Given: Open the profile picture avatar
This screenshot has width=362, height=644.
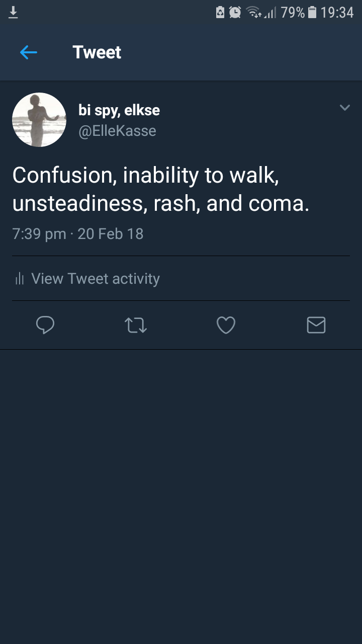Looking at the screenshot, I should [39, 120].
